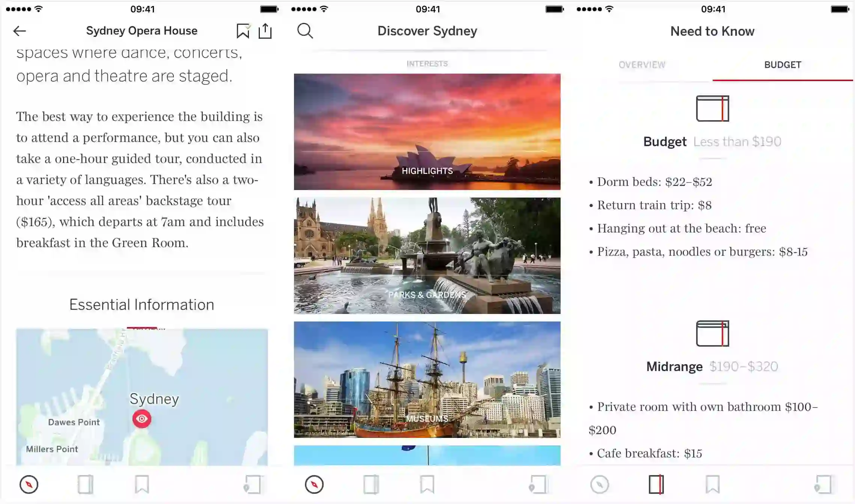Tap the back arrow on Sydney Opera House
This screenshot has width=855, height=504.
(x=20, y=31)
